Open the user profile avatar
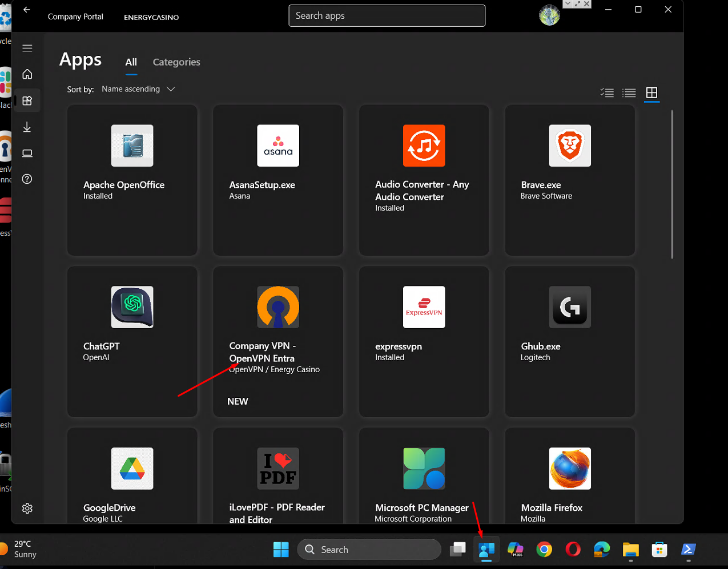Viewport: 728px width, 569px height. 549,15
